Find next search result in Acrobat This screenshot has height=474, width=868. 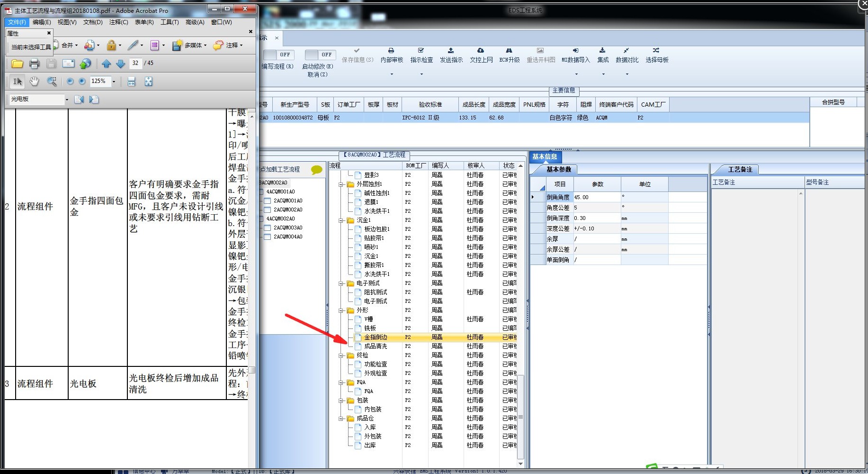click(94, 100)
